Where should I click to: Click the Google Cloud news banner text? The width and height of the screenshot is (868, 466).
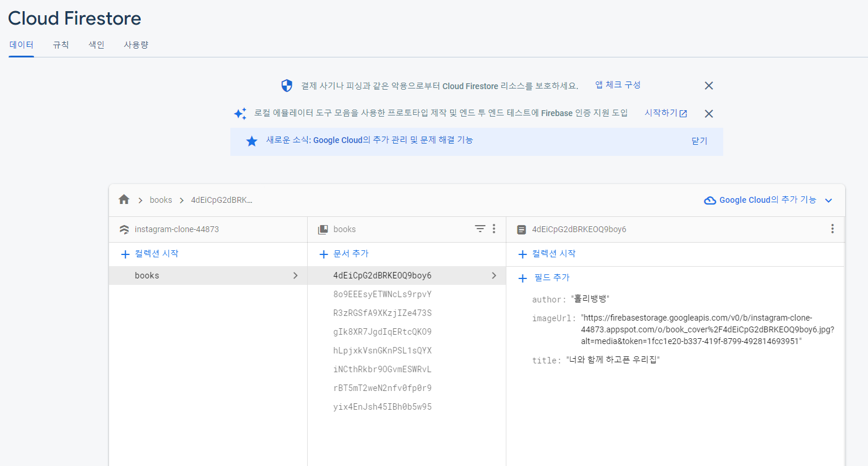tap(369, 141)
